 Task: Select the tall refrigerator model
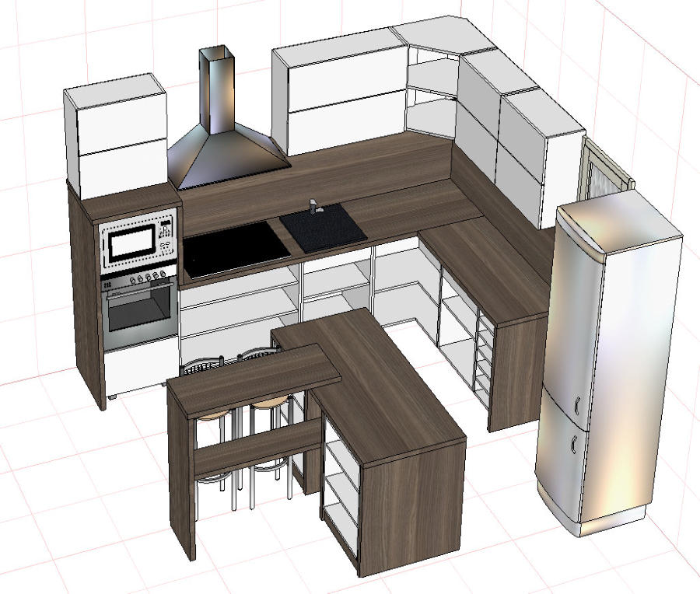tap(608, 362)
